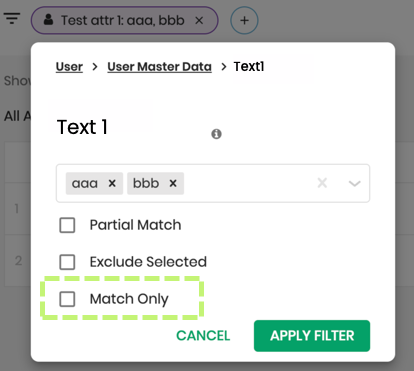Remove the Test attr 1 filter chip

point(199,21)
